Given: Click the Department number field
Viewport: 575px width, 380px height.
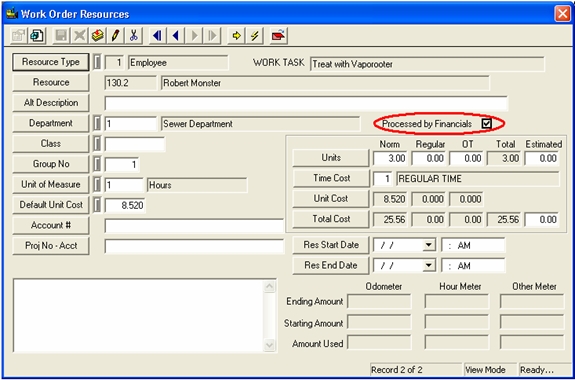Looking at the screenshot, I should coord(131,124).
